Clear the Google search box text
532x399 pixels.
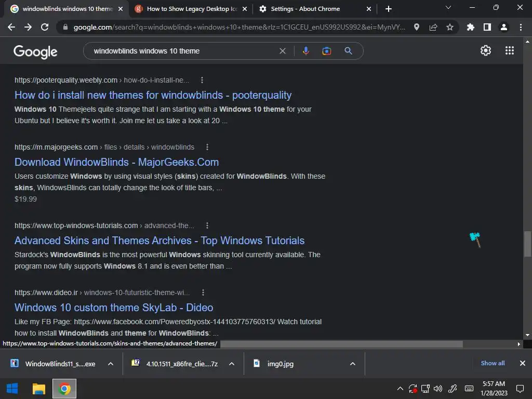click(x=282, y=51)
